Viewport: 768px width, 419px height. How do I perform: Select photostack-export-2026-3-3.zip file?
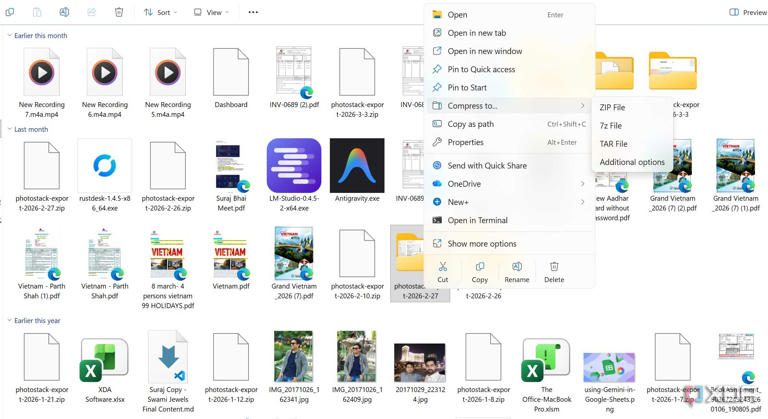357,82
